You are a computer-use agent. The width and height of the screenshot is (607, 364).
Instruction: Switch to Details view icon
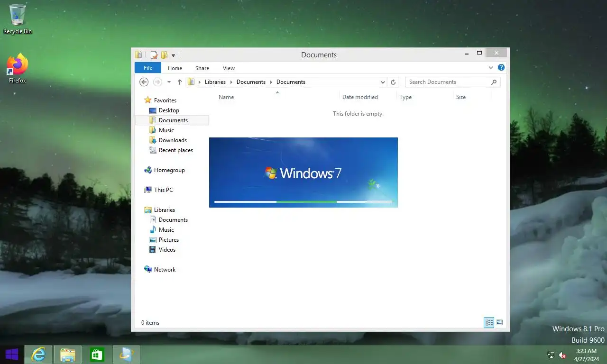pos(489,323)
